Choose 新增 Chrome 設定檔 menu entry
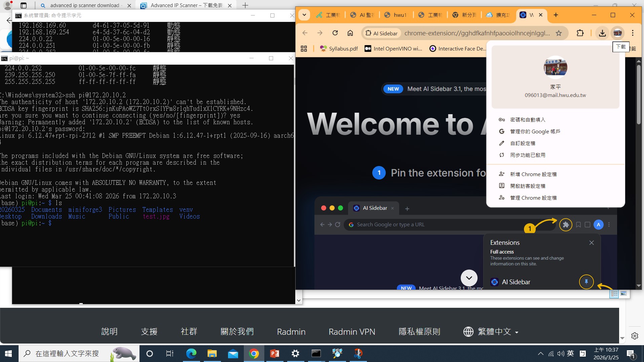The image size is (644, 362). (x=533, y=174)
